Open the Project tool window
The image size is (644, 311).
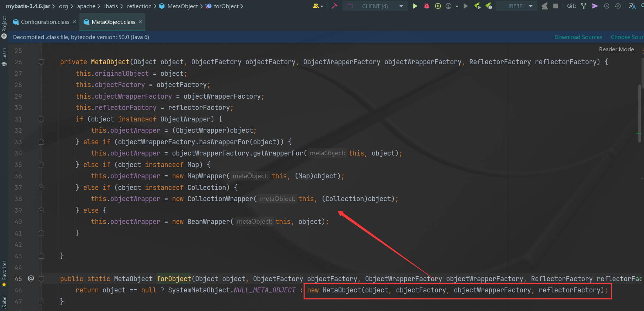pyautogui.click(x=4, y=28)
